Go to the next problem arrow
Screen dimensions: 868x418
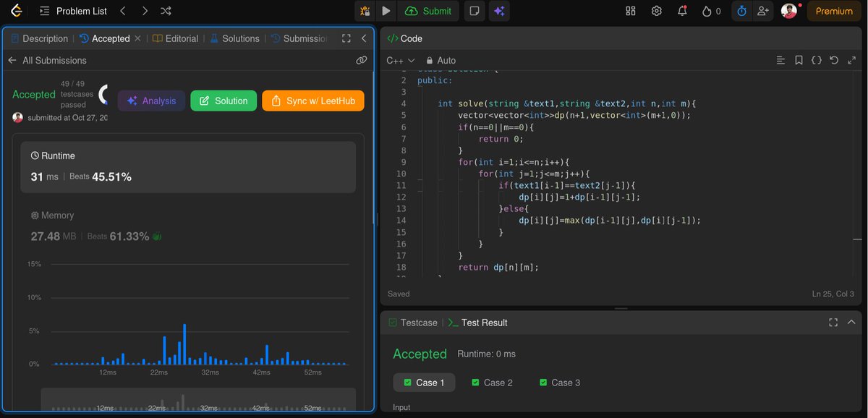(145, 11)
